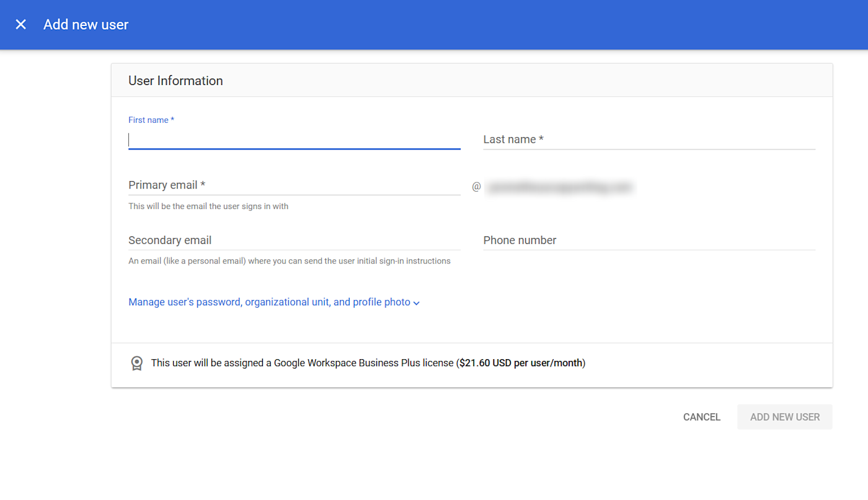Click the ADD NEW USER button
Image resolution: width=868 pixels, height=500 pixels.
pos(785,417)
